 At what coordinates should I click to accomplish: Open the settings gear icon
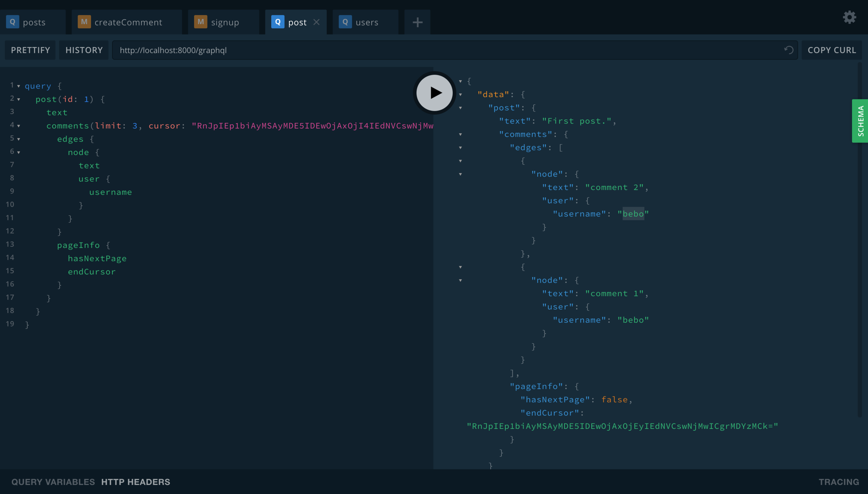pyautogui.click(x=849, y=17)
